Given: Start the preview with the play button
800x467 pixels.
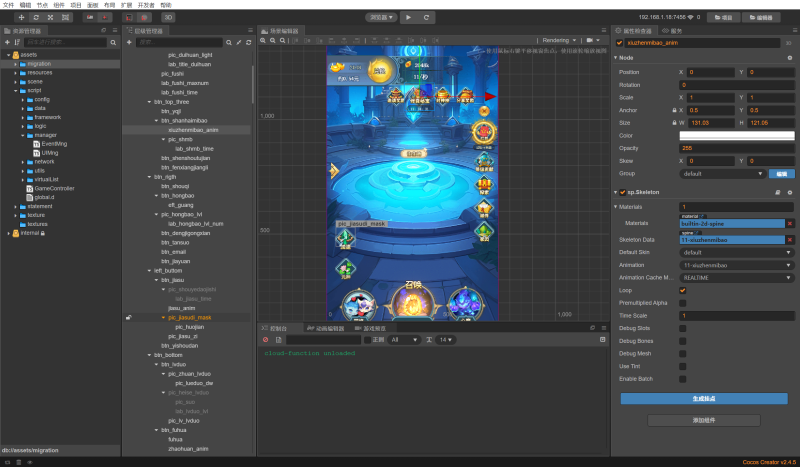Looking at the screenshot, I should 409,17.
